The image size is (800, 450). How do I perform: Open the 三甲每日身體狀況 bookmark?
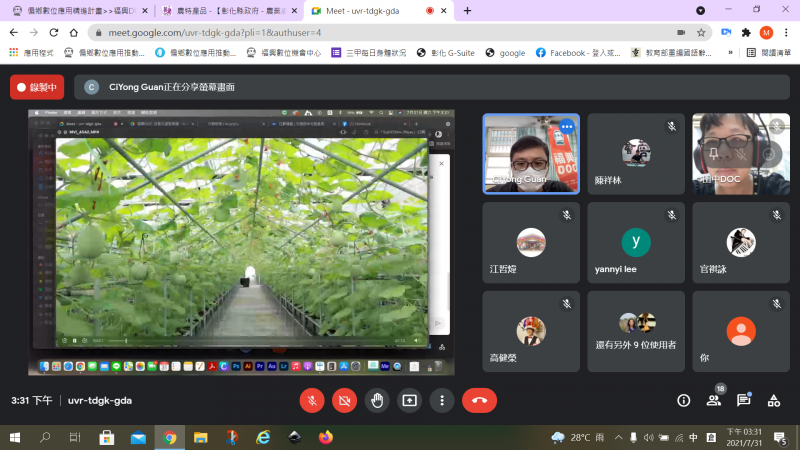click(x=369, y=53)
